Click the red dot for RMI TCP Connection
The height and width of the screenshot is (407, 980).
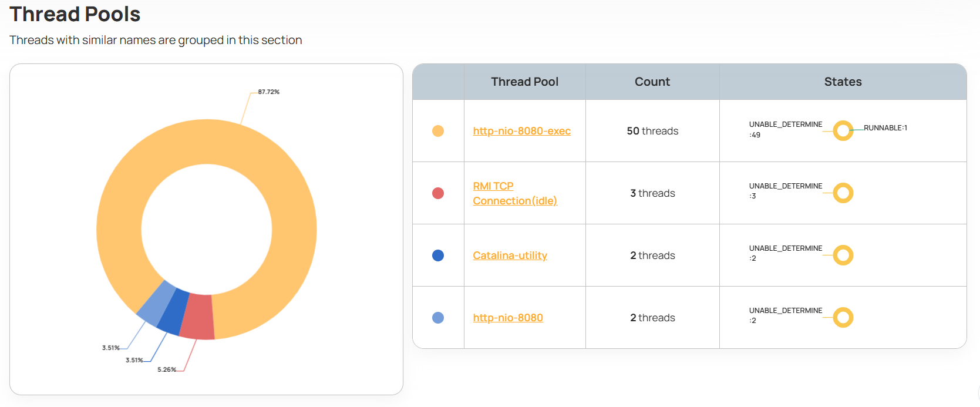click(x=438, y=193)
